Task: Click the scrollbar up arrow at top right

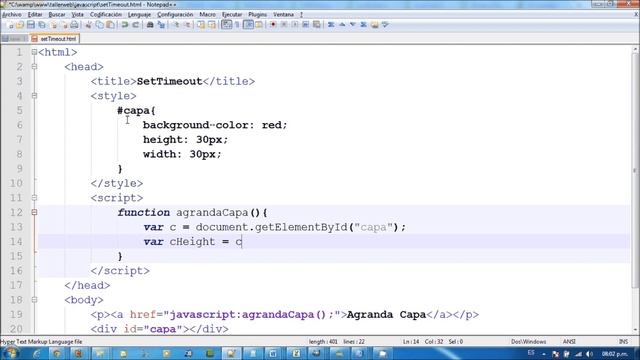Action: (x=635, y=50)
